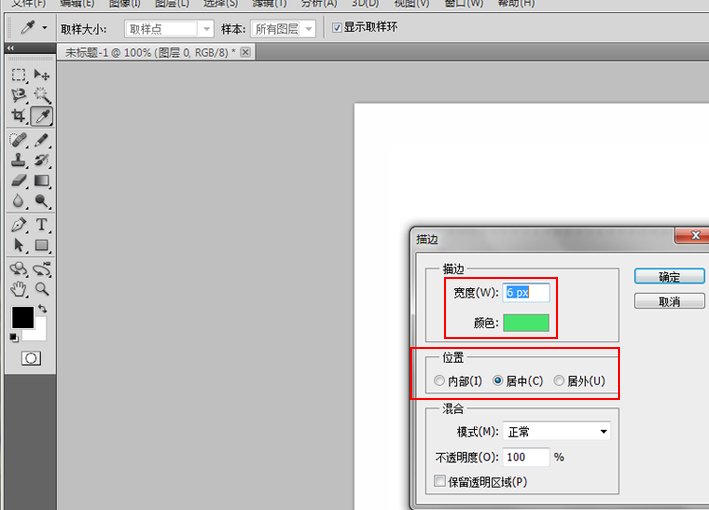Screen dimensions: 709x510
Task: Select the Crop tool
Action: coord(18,116)
